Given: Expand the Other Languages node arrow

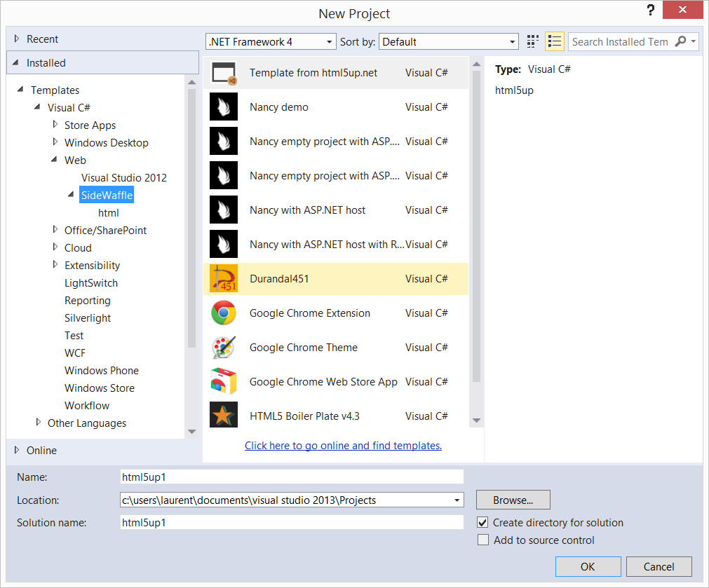Looking at the screenshot, I should tap(39, 423).
